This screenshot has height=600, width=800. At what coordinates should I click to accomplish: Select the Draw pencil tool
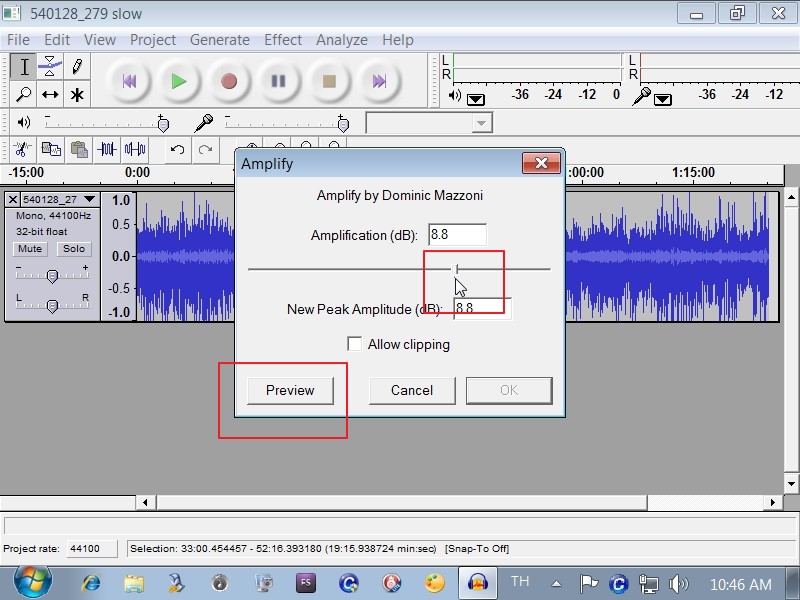click(77, 67)
